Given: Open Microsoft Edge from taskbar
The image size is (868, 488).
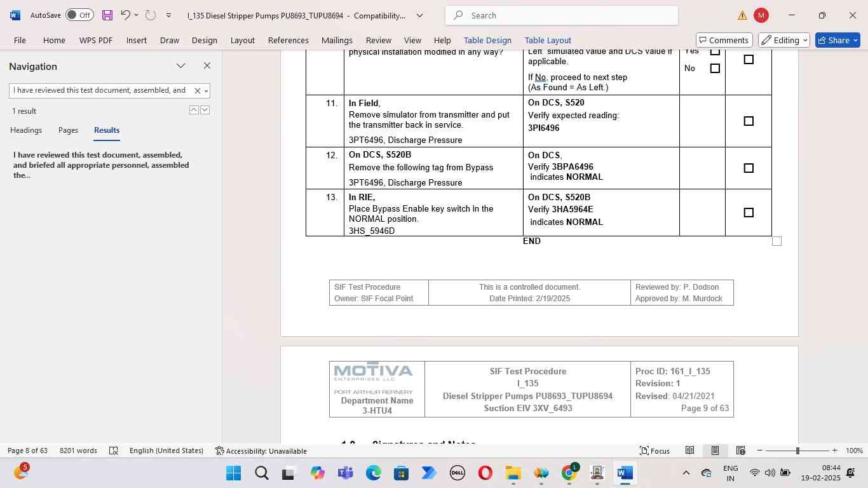Looking at the screenshot, I should (373, 473).
